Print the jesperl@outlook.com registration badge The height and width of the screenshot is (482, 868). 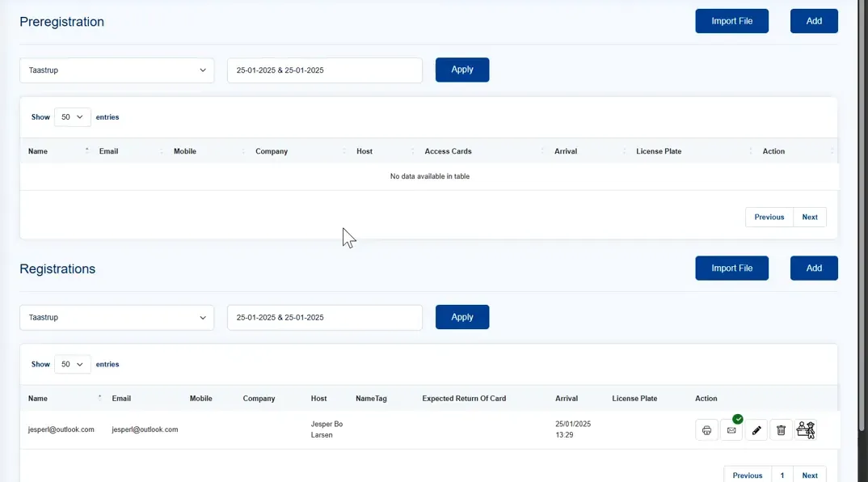click(x=706, y=430)
